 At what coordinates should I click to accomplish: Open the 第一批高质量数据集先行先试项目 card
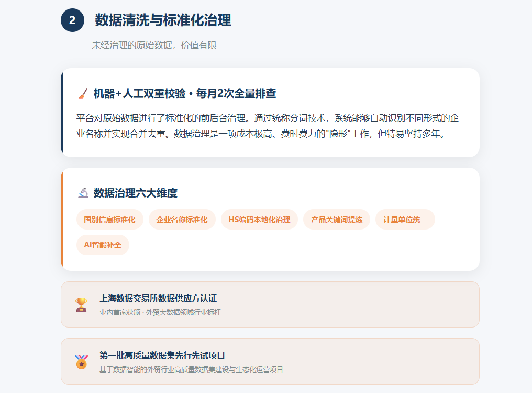coord(270,362)
